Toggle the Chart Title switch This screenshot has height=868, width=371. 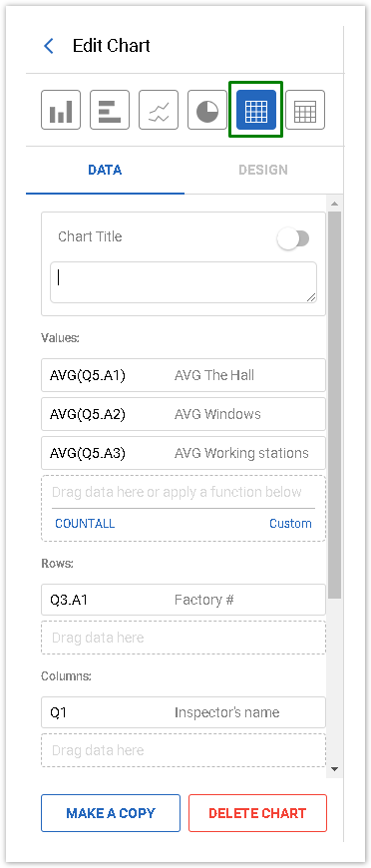tap(294, 238)
